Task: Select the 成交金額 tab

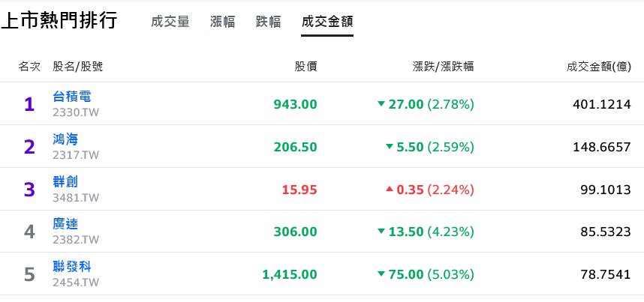Action: 327,21
